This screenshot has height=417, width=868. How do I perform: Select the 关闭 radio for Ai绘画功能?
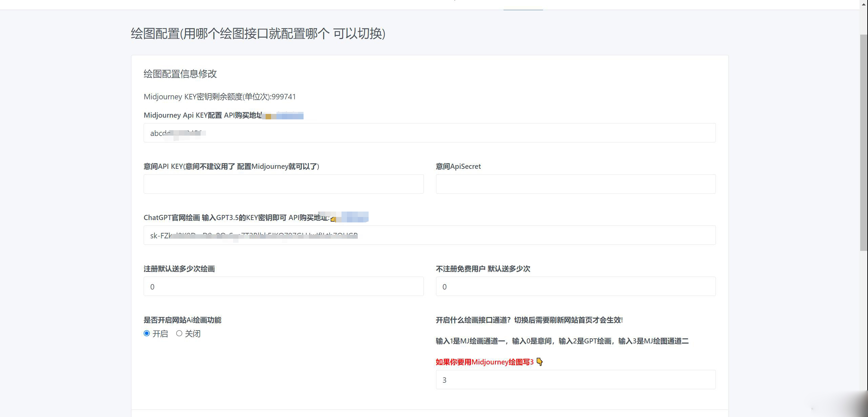(x=179, y=334)
